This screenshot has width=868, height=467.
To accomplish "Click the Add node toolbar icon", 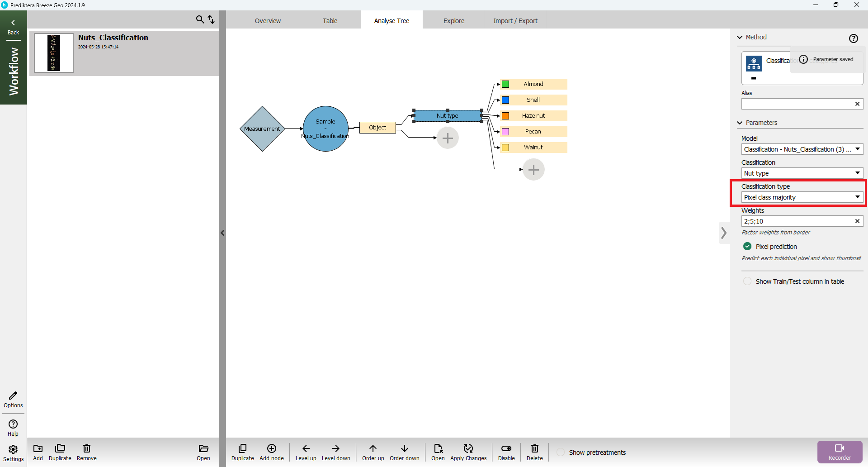I will [x=271, y=448].
